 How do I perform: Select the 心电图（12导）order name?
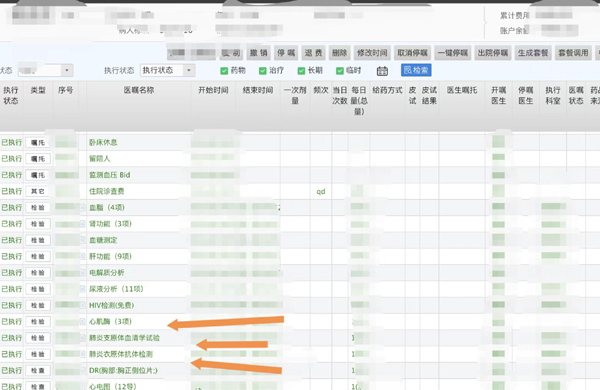click(112, 386)
